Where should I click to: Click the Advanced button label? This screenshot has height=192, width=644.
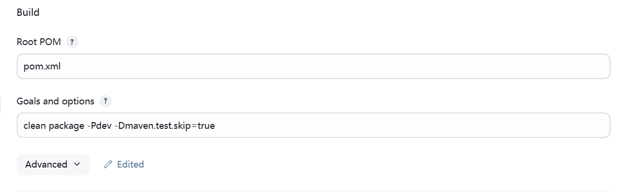pyautogui.click(x=46, y=165)
